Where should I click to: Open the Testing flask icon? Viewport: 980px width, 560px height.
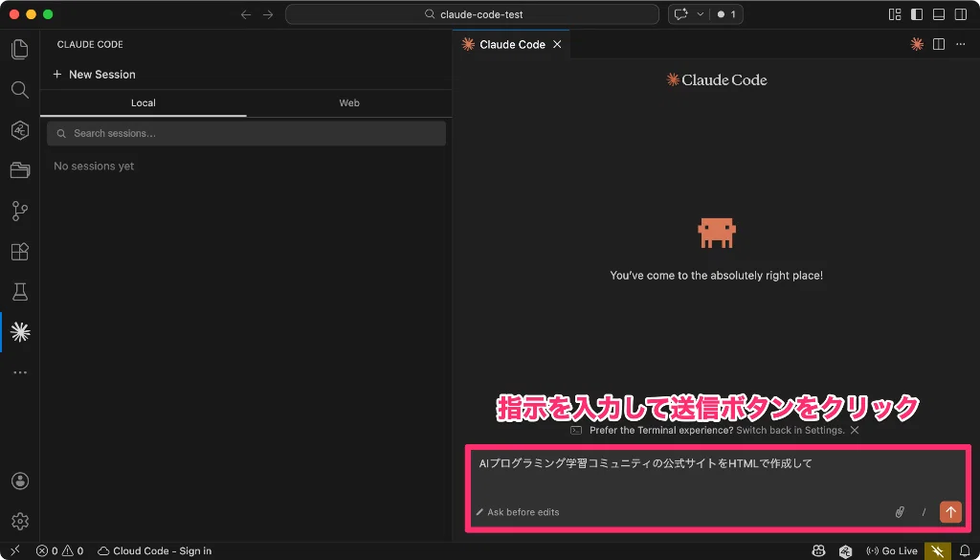coord(20,292)
